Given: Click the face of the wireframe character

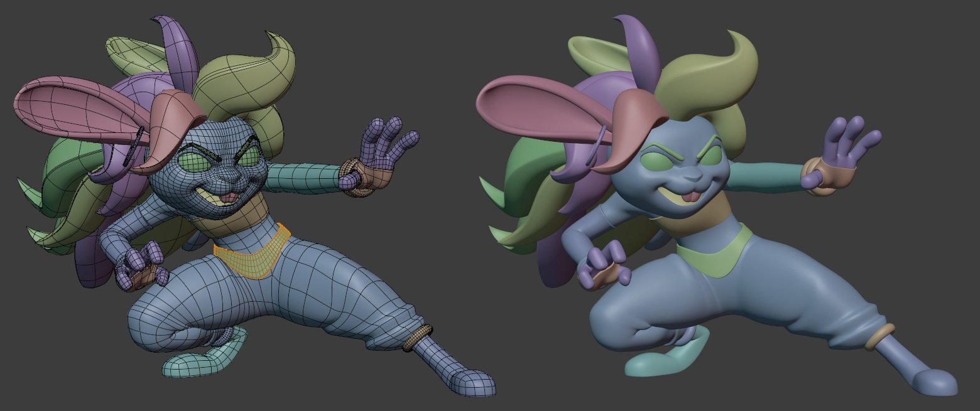Looking at the screenshot, I should pyautogui.click(x=214, y=176).
